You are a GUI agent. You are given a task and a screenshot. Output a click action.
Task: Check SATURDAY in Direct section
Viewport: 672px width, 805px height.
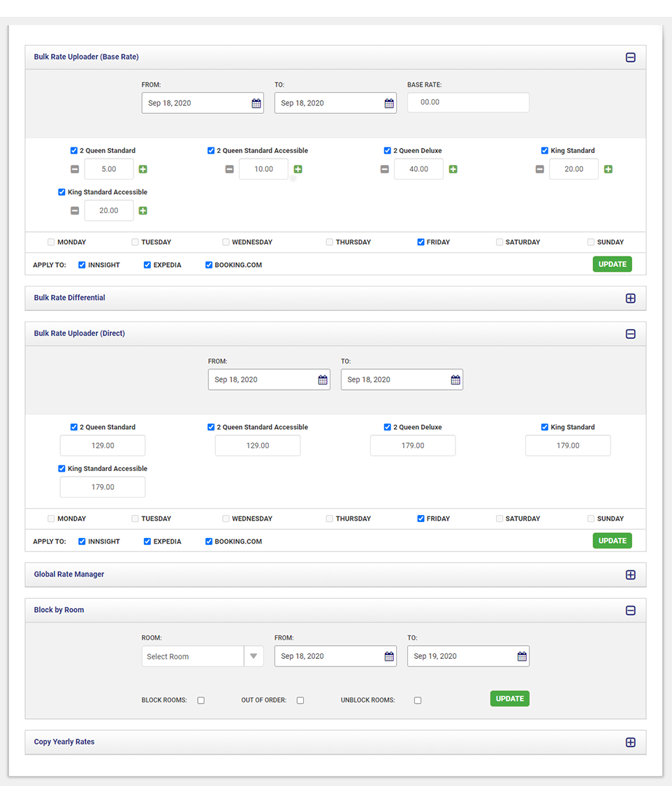pos(499,518)
